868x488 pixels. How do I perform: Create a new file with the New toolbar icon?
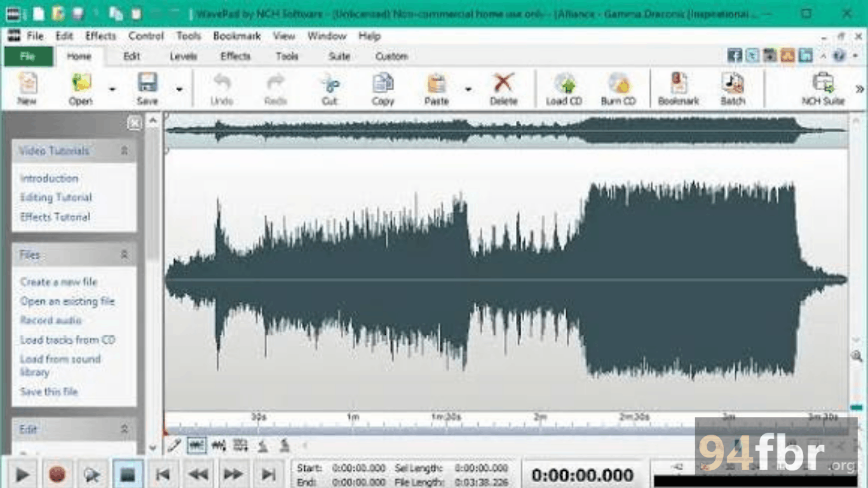pos(27,88)
